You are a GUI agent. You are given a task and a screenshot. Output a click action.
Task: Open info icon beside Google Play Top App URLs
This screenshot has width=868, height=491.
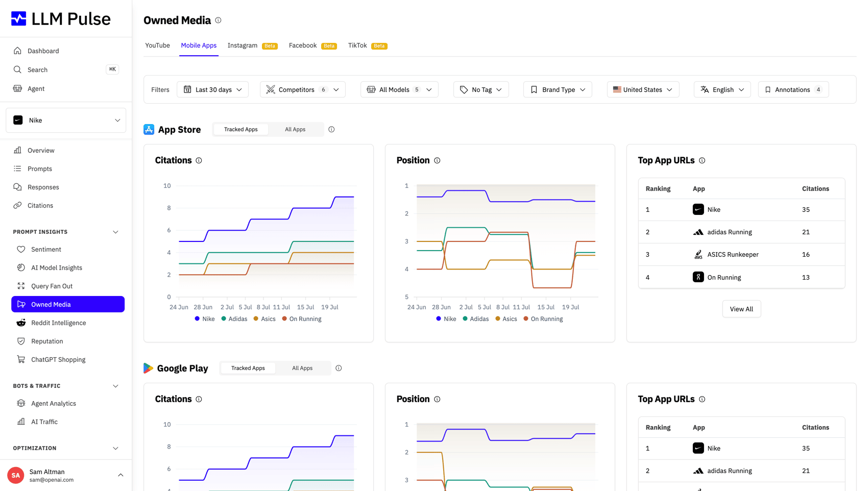pos(702,400)
